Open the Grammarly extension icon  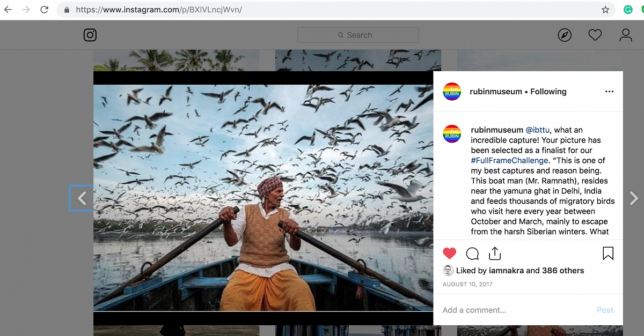point(628,10)
